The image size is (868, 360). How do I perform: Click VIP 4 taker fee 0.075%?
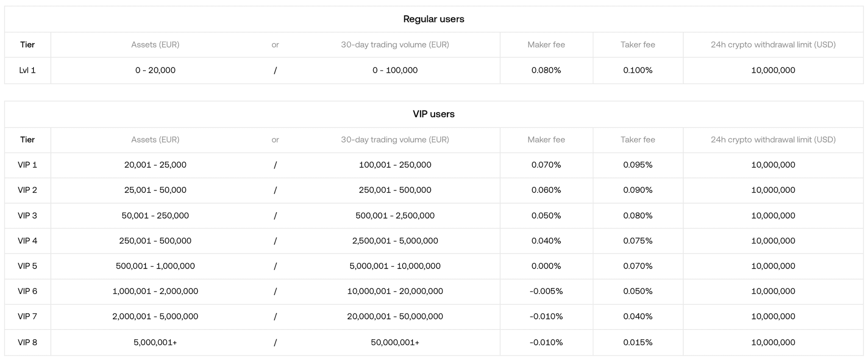pos(637,241)
